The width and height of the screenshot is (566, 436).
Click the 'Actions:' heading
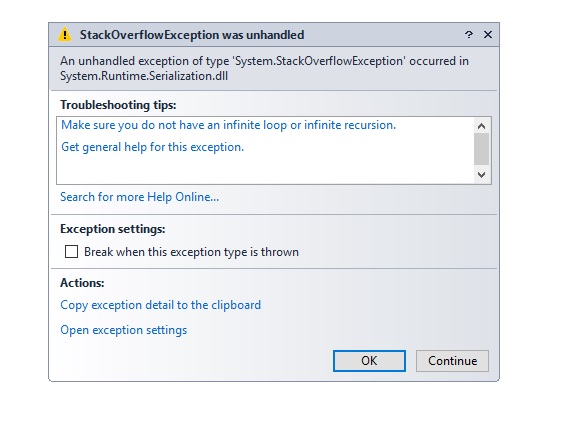pyautogui.click(x=82, y=283)
